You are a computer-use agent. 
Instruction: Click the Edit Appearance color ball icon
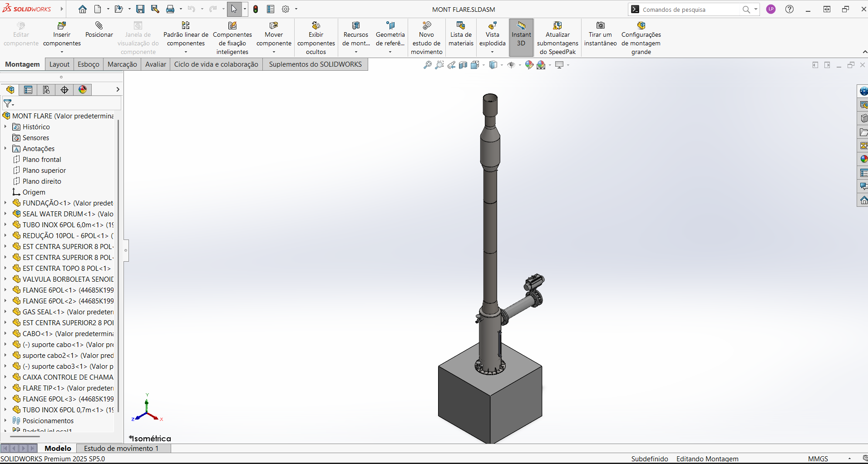pyautogui.click(x=529, y=65)
